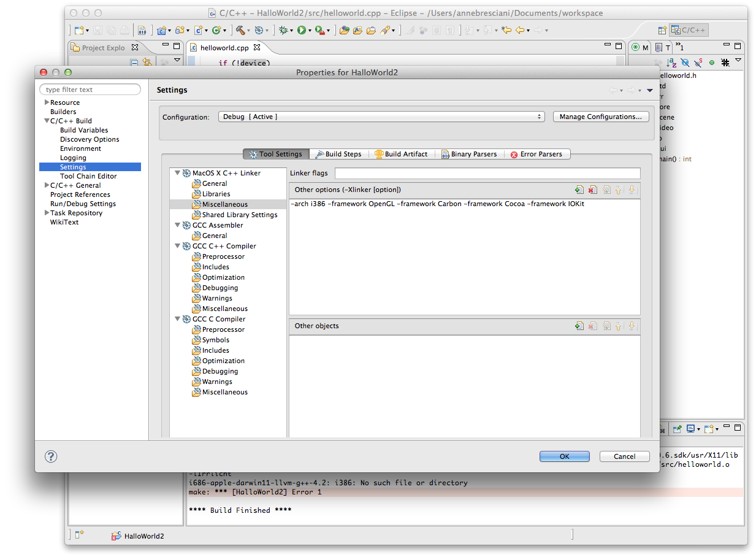The width and height of the screenshot is (756, 557).
Task: Select Symbols under GCC C Compiler
Action: coord(216,340)
